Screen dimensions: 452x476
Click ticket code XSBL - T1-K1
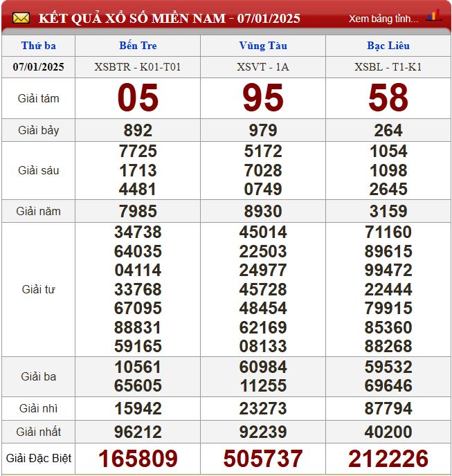click(x=388, y=67)
